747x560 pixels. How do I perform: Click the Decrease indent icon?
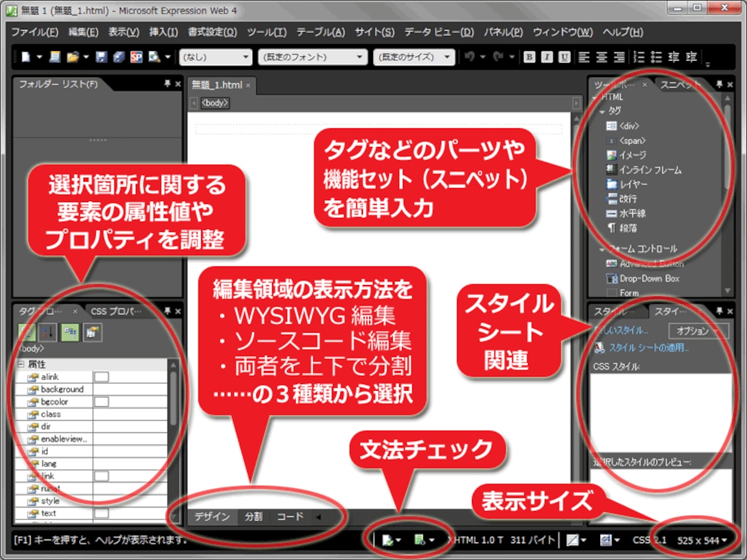[674, 57]
